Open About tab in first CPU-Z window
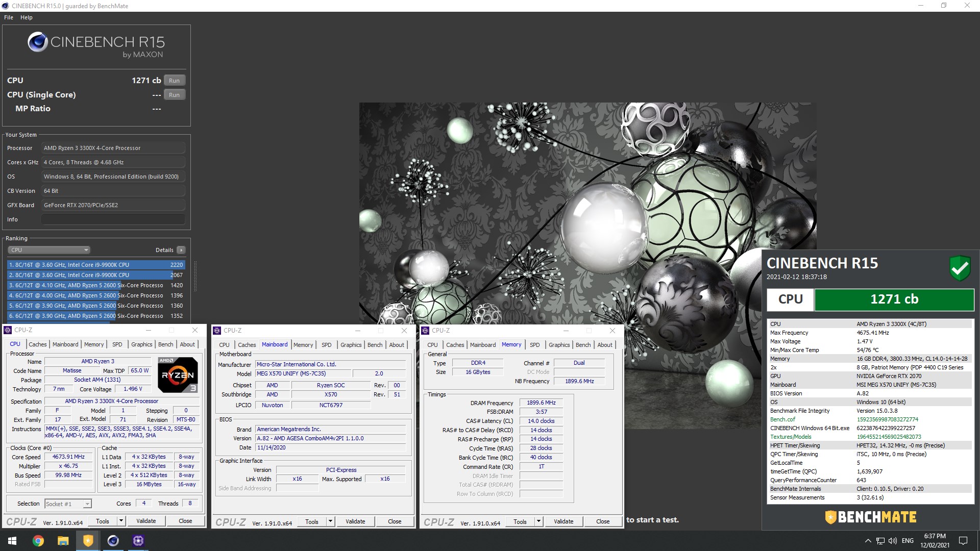The height and width of the screenshot is (551, 980). (x=187, y=344)
